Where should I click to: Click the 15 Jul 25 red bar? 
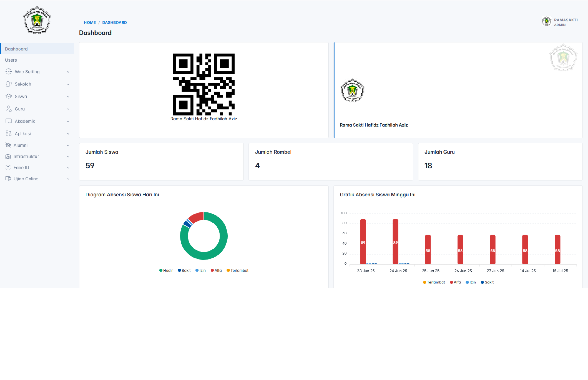(x=557, y=249)
